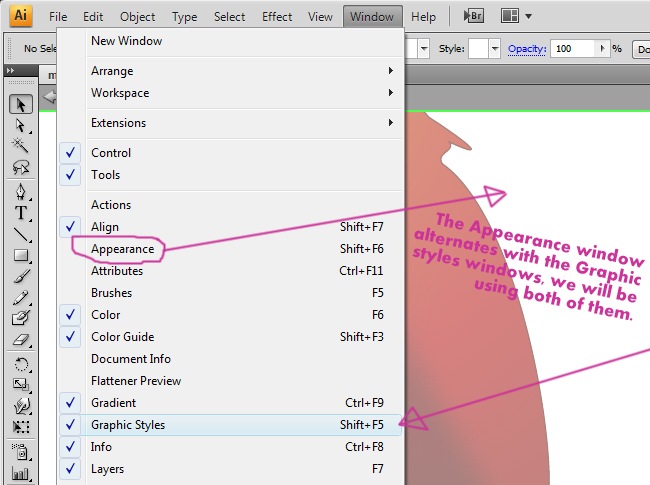The height and width of the screenshot is (485, 650).
Task: Open Adobe Bridge via Br icon
Action: click(473, 16)
